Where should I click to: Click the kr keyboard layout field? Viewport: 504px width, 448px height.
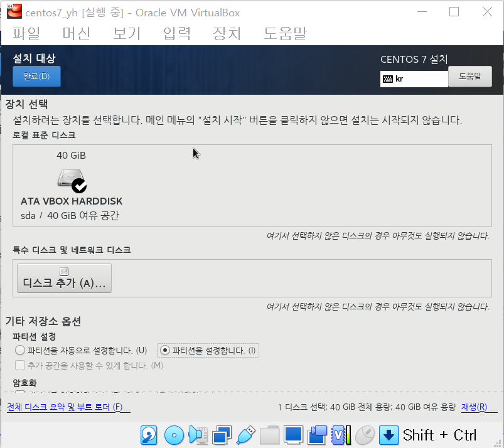pyautogui.click(x=414, y=79)
